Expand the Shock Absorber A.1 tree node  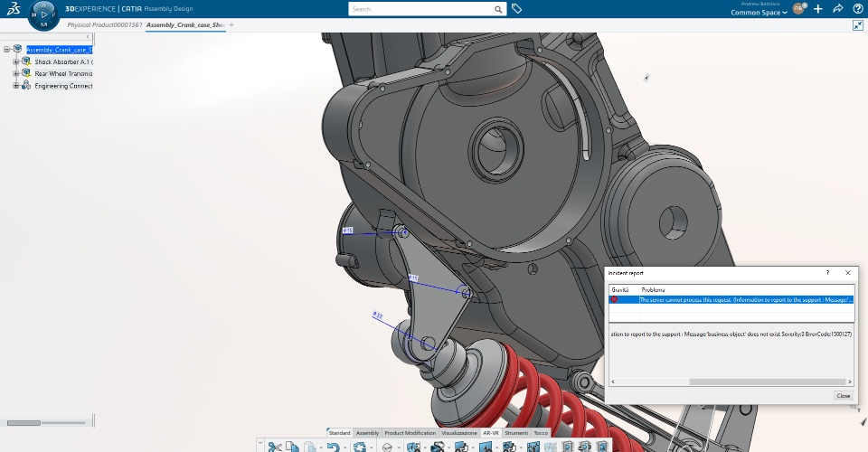click(15, 61)
